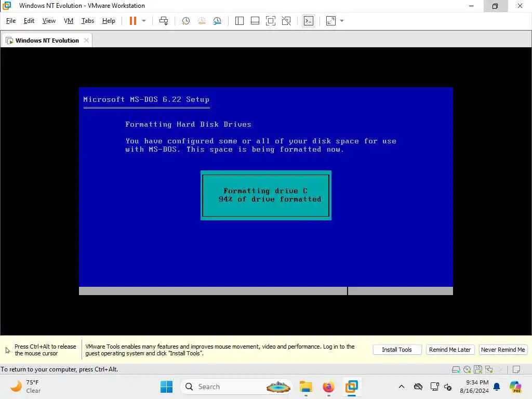Open the notifications bell icon
The image size is (532, 399).
tap(497, 387)
